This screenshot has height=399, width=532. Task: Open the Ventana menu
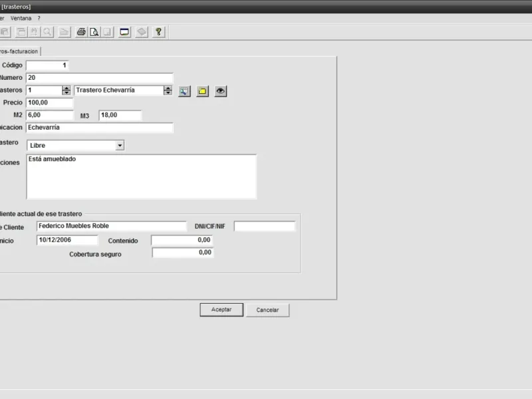coord(21,19)
